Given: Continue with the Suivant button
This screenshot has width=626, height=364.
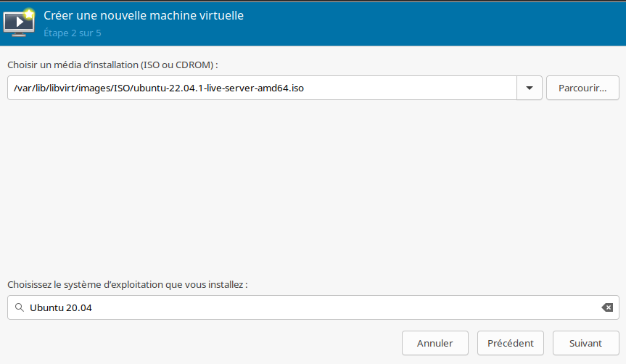Looking at the screenshot, I should point(585,343).
